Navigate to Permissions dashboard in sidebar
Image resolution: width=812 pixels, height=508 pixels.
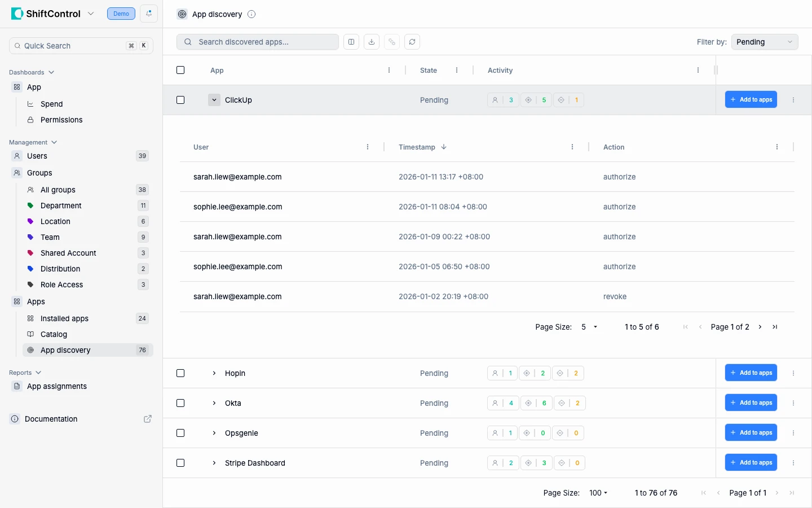coord(61,120)
